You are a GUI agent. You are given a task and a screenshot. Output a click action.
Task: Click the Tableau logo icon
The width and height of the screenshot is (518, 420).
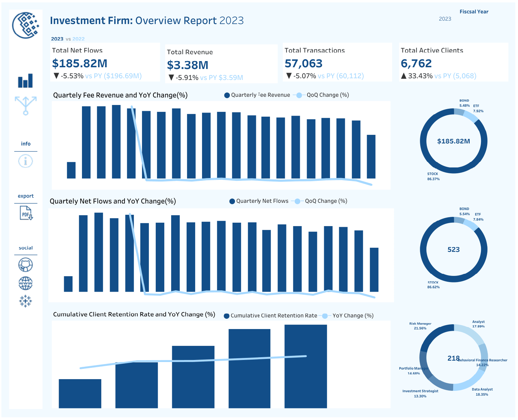25,301
